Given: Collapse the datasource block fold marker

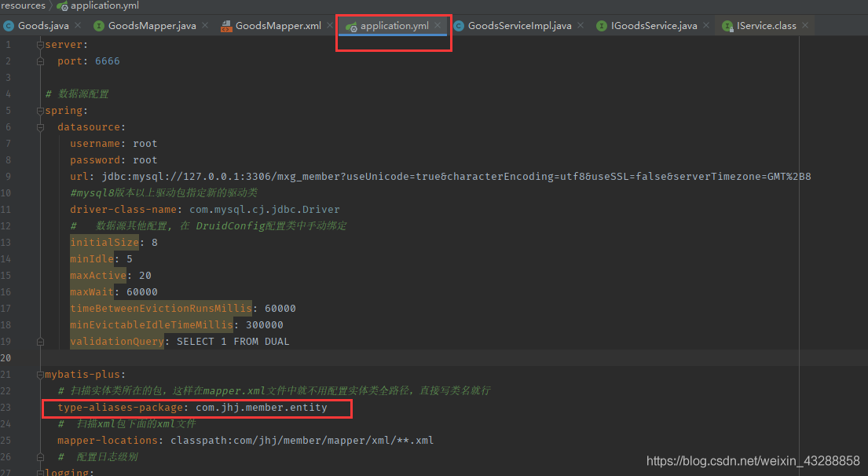Looking at the screenshot, I should [x=40, y=127].
